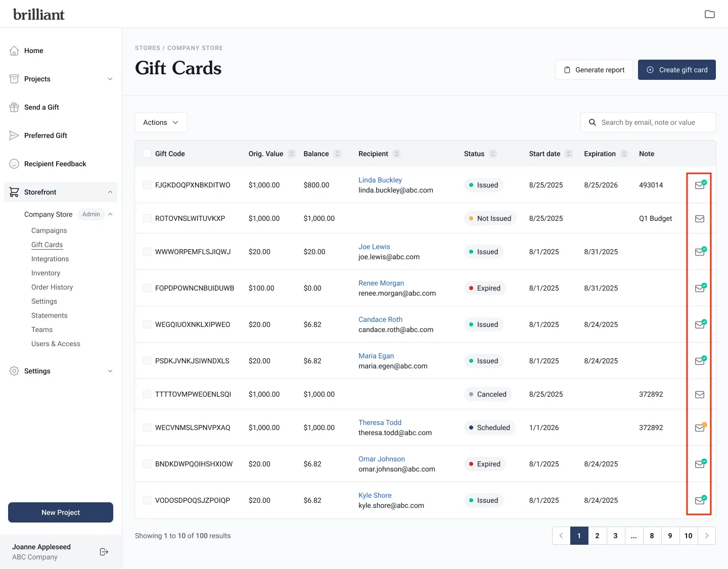Screen dimensions: 728x569
Task: Click the email icon in Kyle Shore's row
Action: coord(700,501)
